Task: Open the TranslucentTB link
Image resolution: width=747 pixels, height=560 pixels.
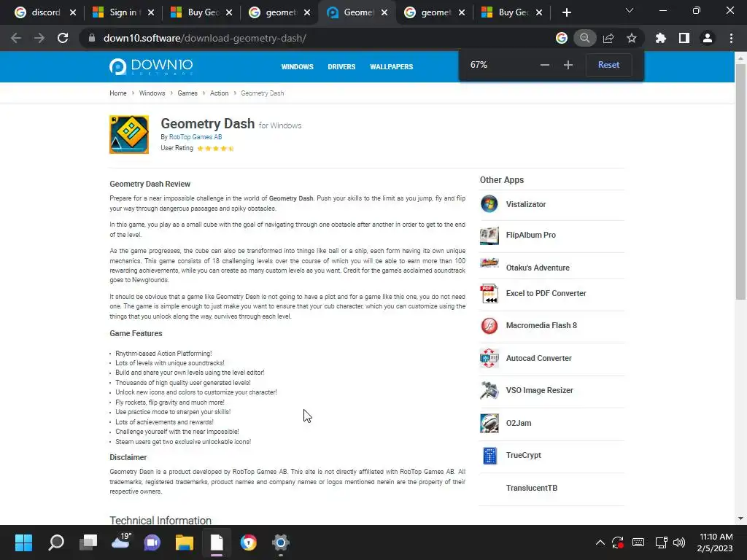Action: click(x=532, y=488)
